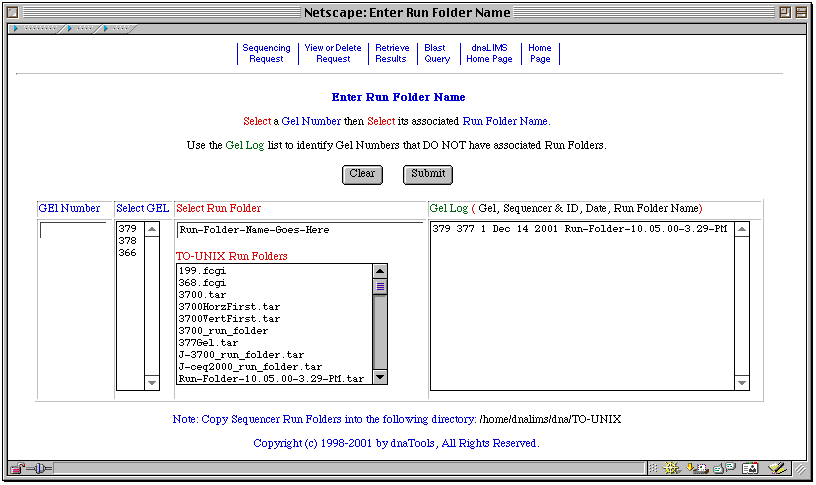Launch the Composer pen icon
This screenshot has width=816, height=485.
click(x=777, y=468)
